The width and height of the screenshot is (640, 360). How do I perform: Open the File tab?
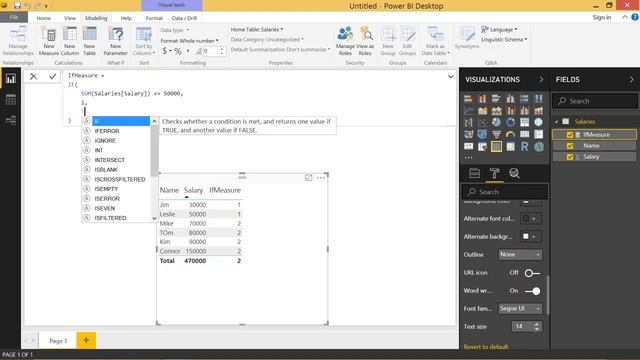14,17
